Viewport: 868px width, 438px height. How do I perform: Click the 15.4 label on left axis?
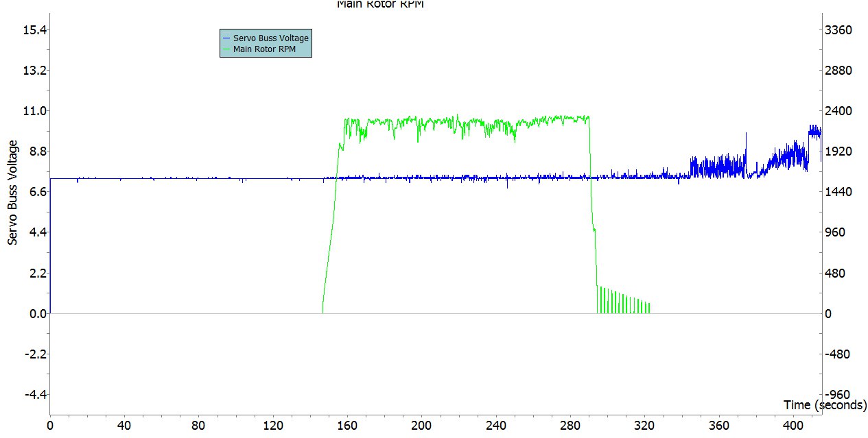[x=32, y=30]
